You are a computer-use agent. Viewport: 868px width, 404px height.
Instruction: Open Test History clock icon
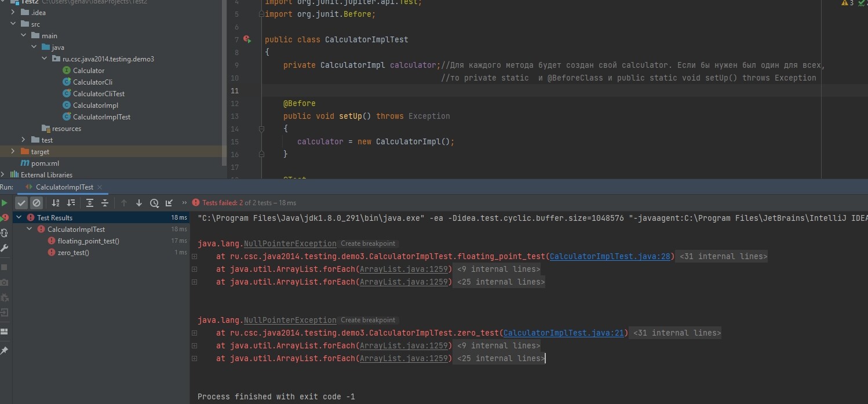click(x=154, y=203)
